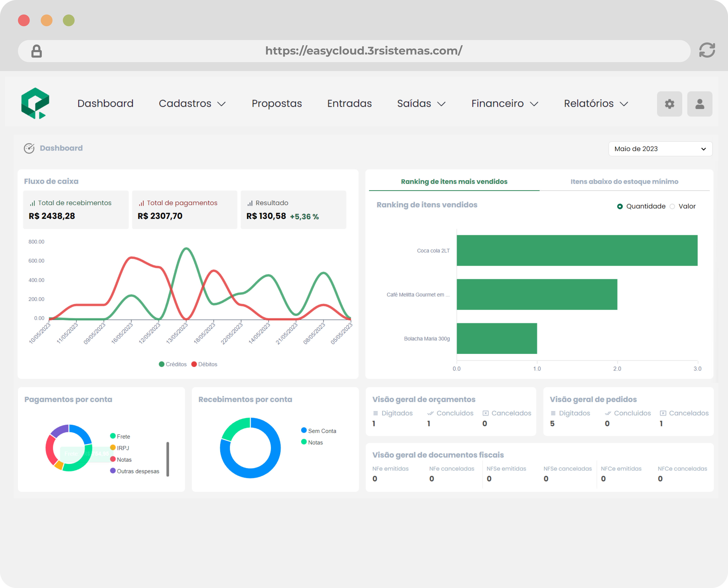This screenshot has height=588, width=728.
Task: Click the NFCe canceladas label
Action: (x=682, y=469)
